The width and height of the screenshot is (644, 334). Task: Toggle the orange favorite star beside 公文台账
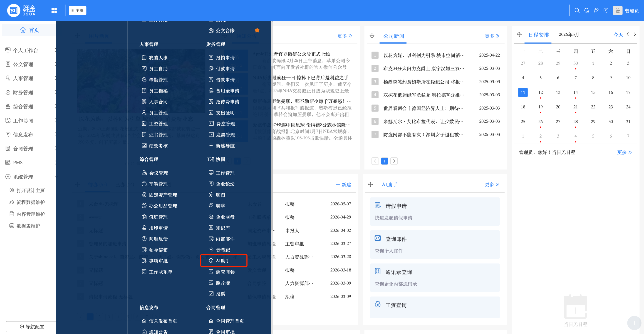[x=257, y=30]
